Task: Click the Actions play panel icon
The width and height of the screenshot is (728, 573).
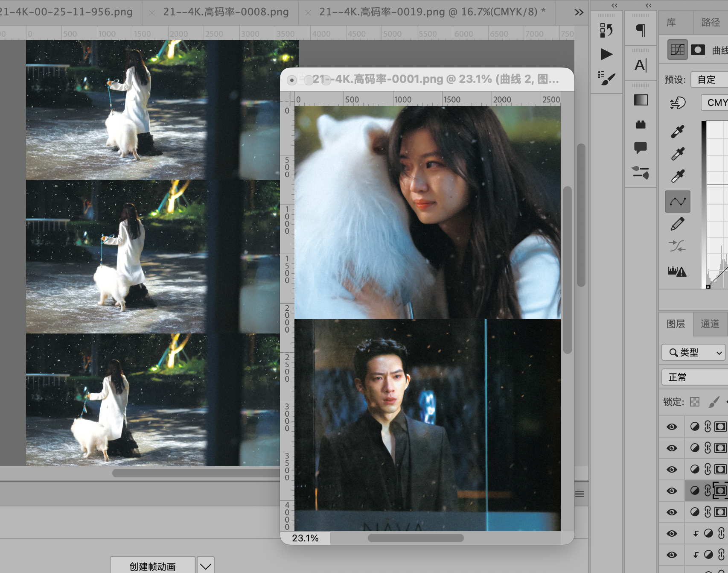Action: point(606,54)
